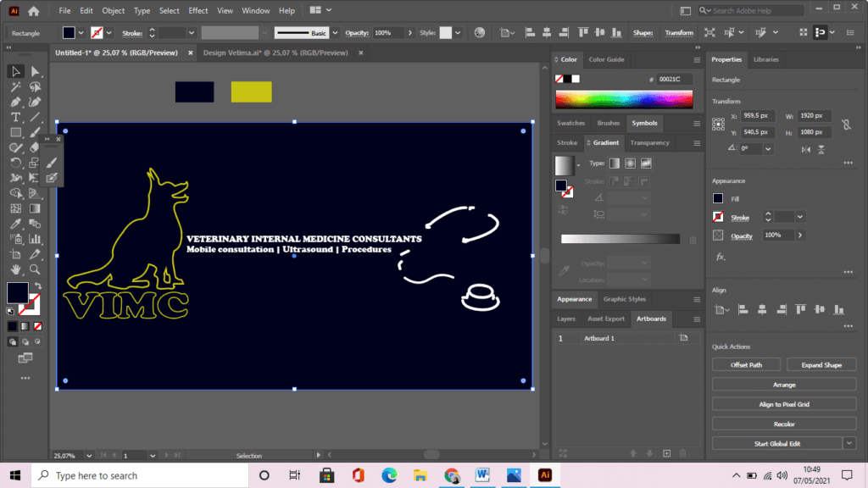868x488 pixels.
Task: Set toolbox mode to None
Action: point(37,326)
